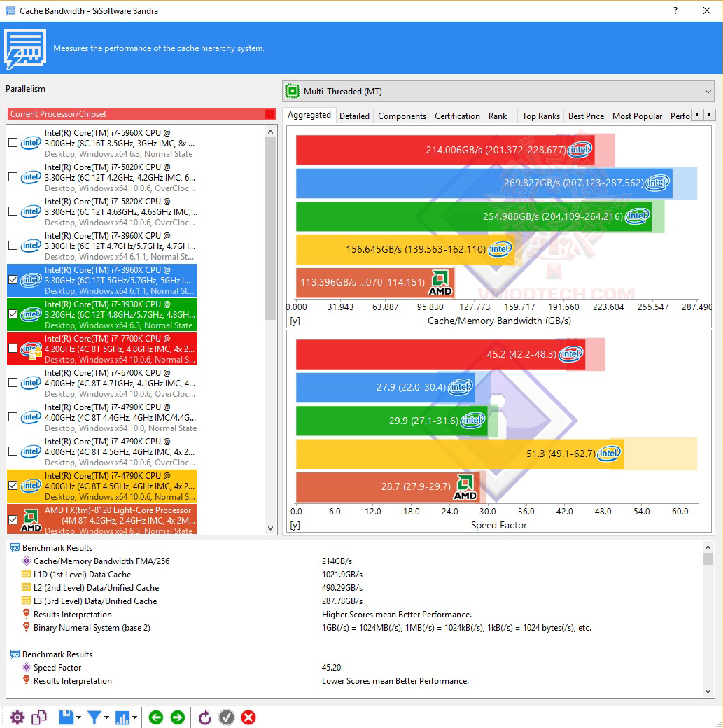Click the copy results icon
This screenshot has width=723, height=728.
[x=39, y=717]
